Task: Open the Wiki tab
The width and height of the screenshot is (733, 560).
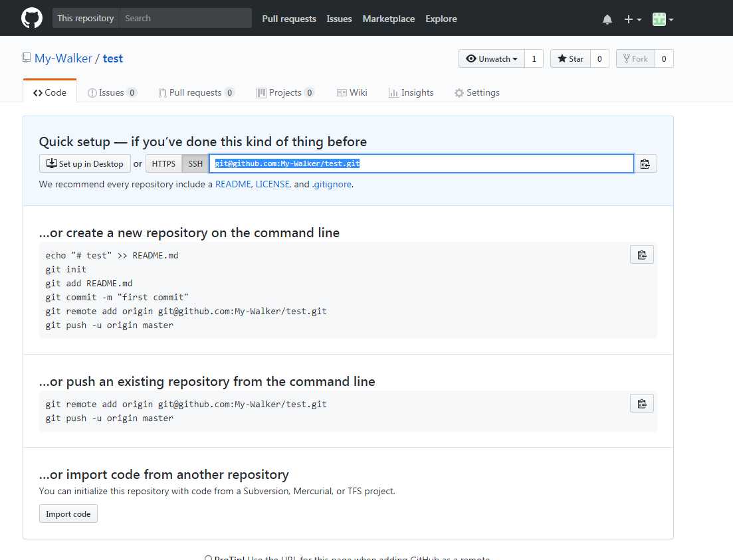Action: pyautogui.click(x=352, y=92)
